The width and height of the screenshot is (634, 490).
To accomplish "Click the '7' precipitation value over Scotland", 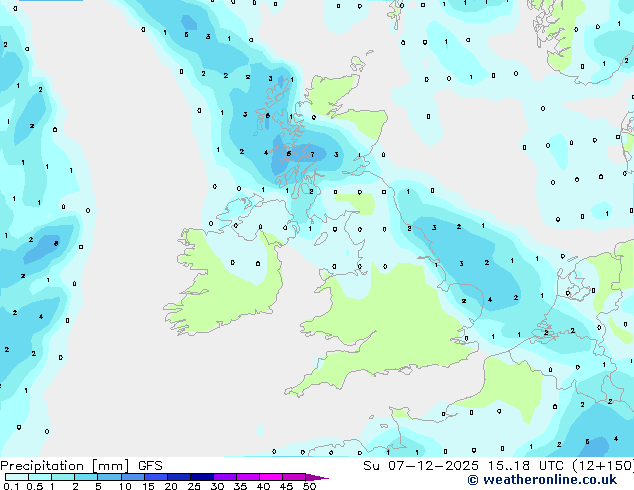I will click(x=312, y=154).
